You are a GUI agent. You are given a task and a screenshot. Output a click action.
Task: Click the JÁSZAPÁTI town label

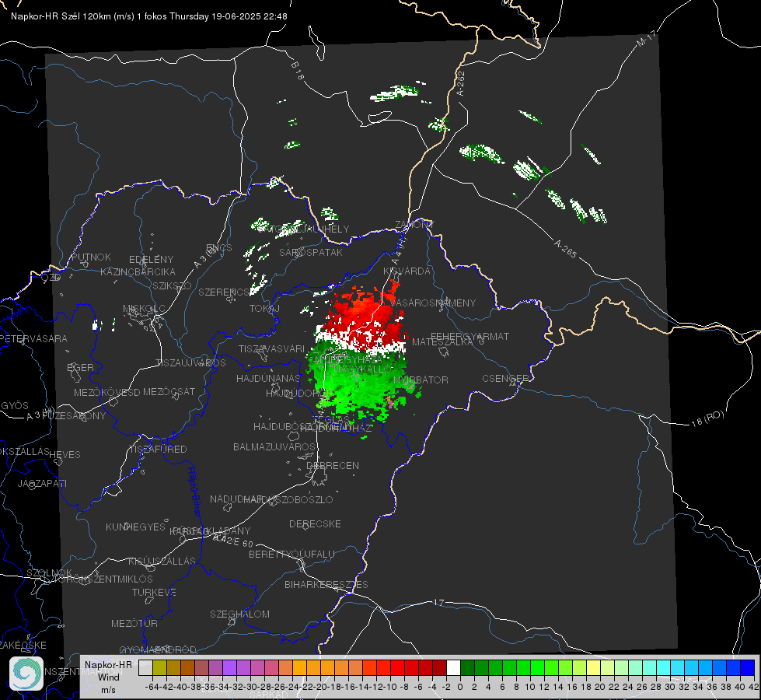tap(42, 483)
